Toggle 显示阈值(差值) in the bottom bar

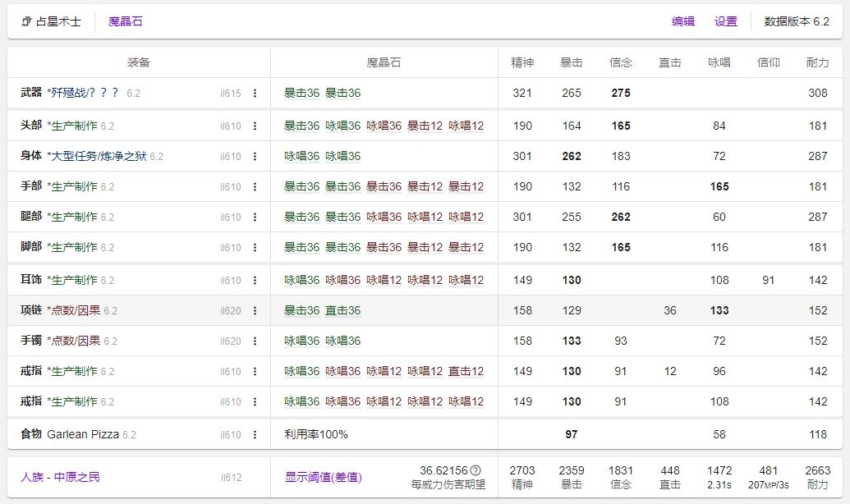tap(323, 477)
